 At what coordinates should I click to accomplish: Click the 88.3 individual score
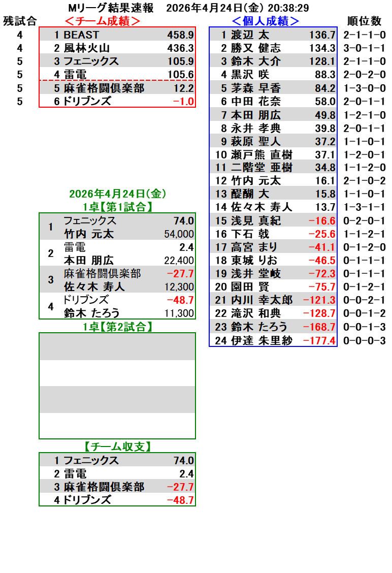pos(325,75)
